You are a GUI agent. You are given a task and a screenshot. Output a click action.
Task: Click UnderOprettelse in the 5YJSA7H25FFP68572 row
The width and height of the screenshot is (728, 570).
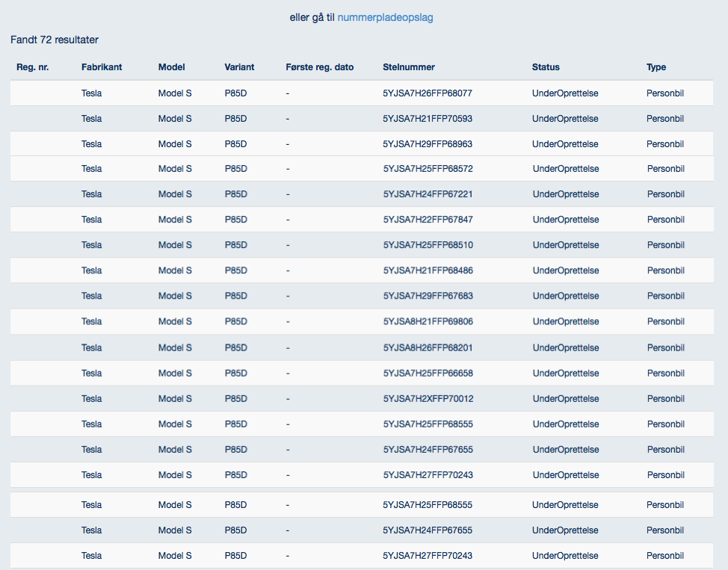[x=566, y=169]
